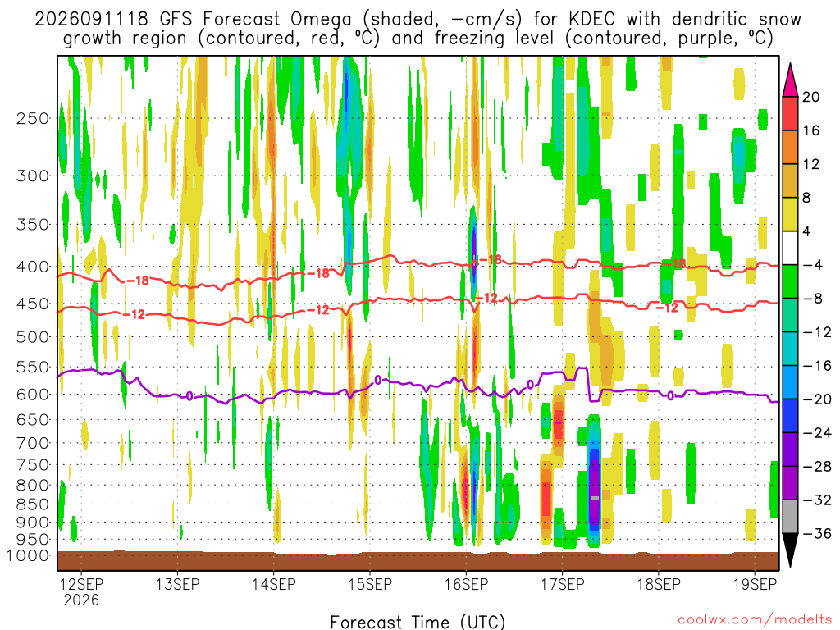Viewport: 840px width, 630px height.
Task: Click the black down arrow below colorbar
Action: (790, 550)
